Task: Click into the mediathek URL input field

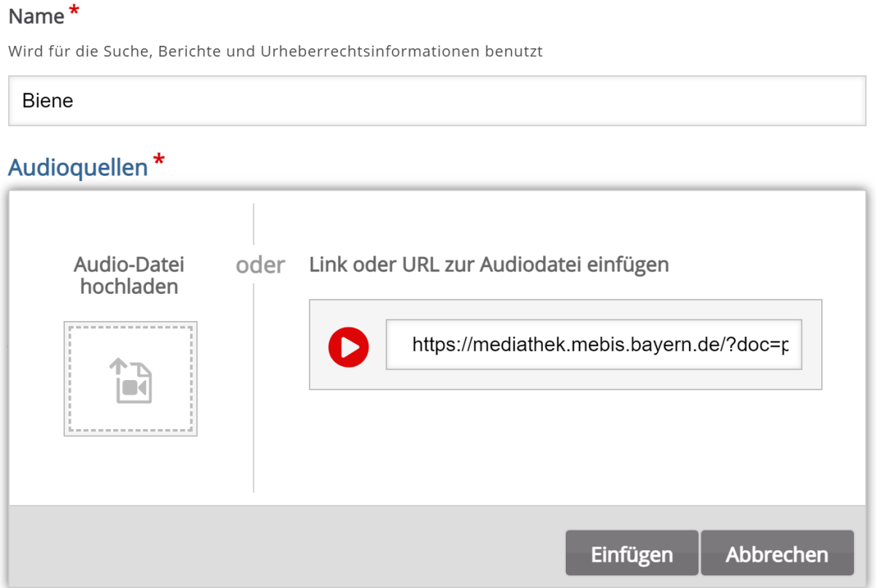Action: point(593,344)
